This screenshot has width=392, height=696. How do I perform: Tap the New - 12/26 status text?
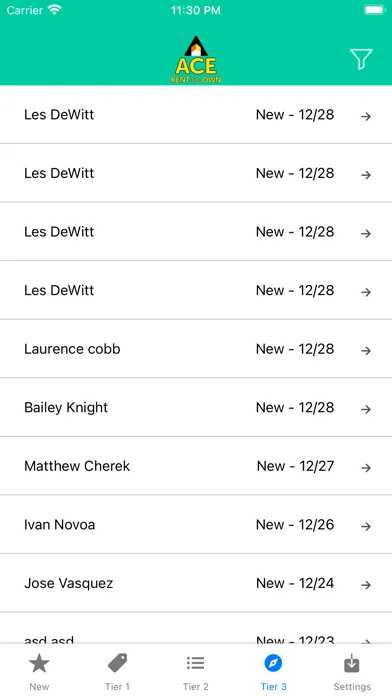(295, 525)
